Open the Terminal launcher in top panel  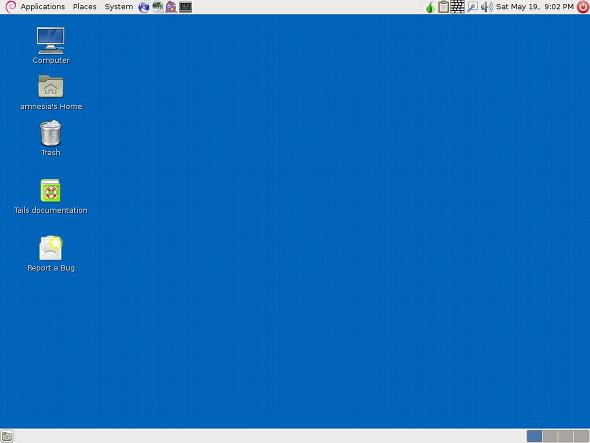pyautogui.click(x=185, y=7)
